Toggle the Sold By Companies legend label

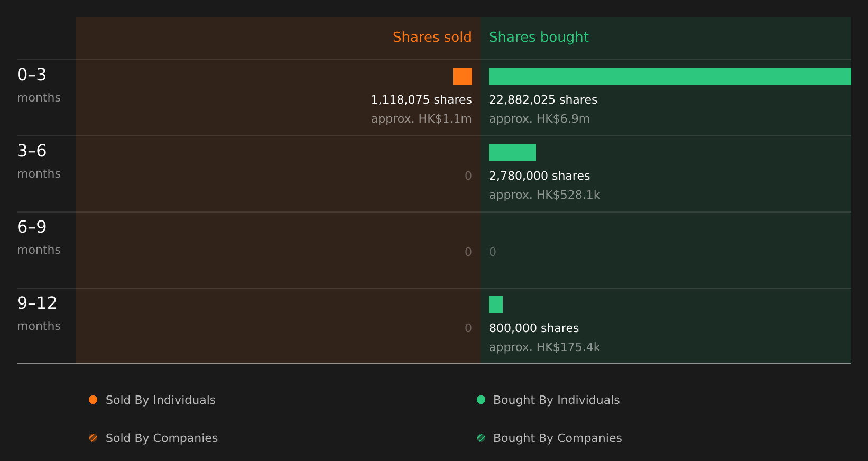point(162,438)
